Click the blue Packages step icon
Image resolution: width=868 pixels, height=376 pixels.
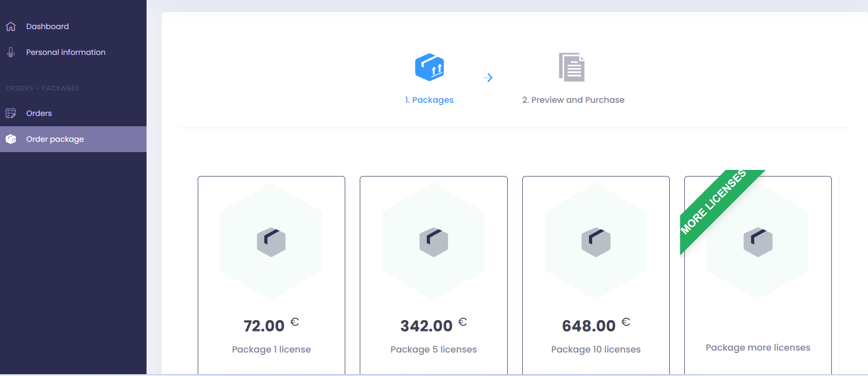[429, 68]
